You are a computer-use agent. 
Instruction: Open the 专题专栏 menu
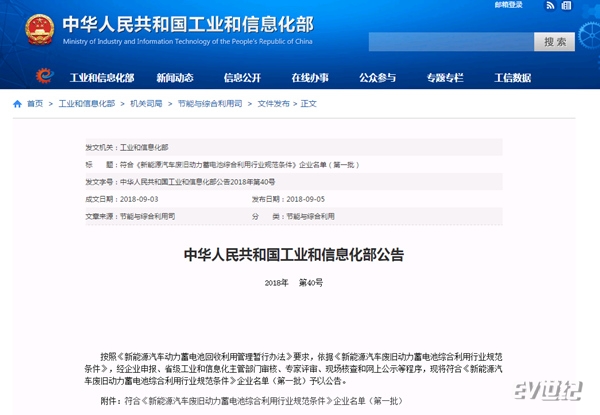click(445, 78)
